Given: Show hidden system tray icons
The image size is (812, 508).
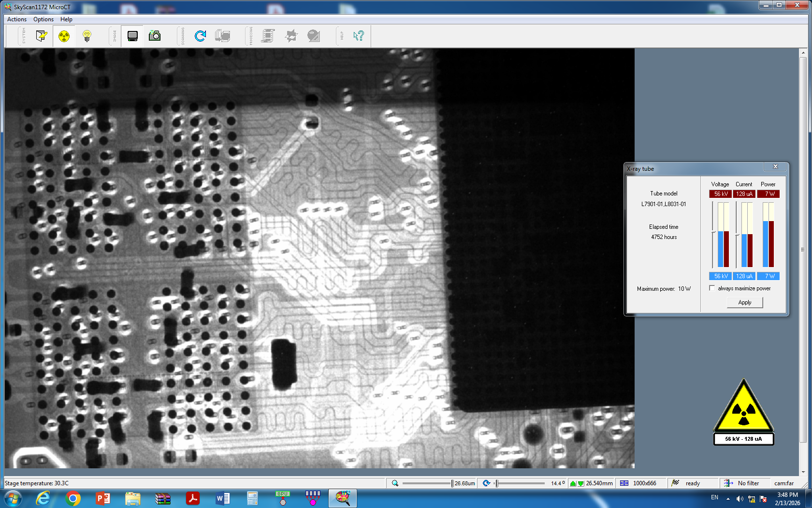Looking at the screenshot, I should pyautogui.click(x=728, y=499).
